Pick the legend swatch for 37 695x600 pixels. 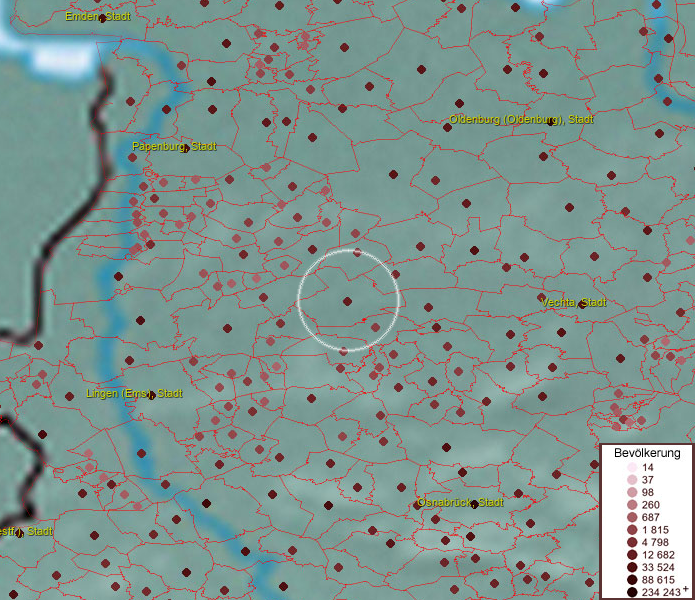coord(632,479)
